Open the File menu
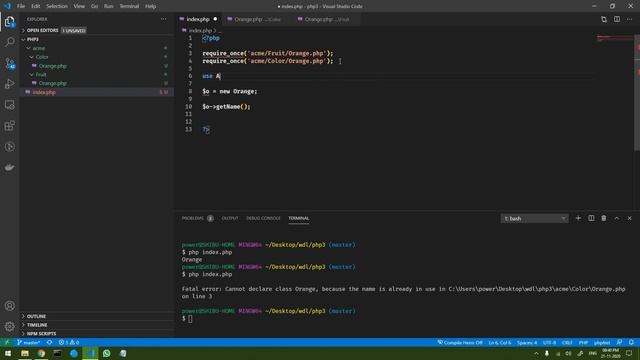The image size is (640, 360). (21, 6)
